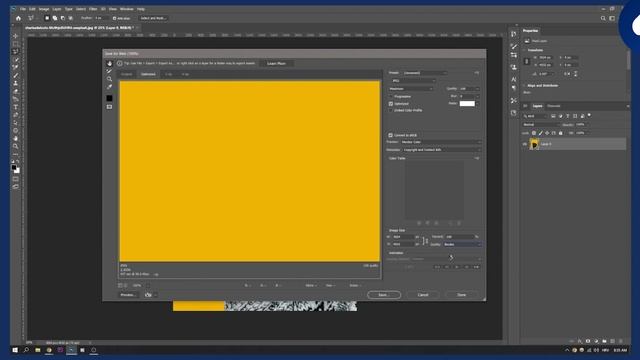Open the compression quality level dropdown (Maximum)

click(411, 89)
